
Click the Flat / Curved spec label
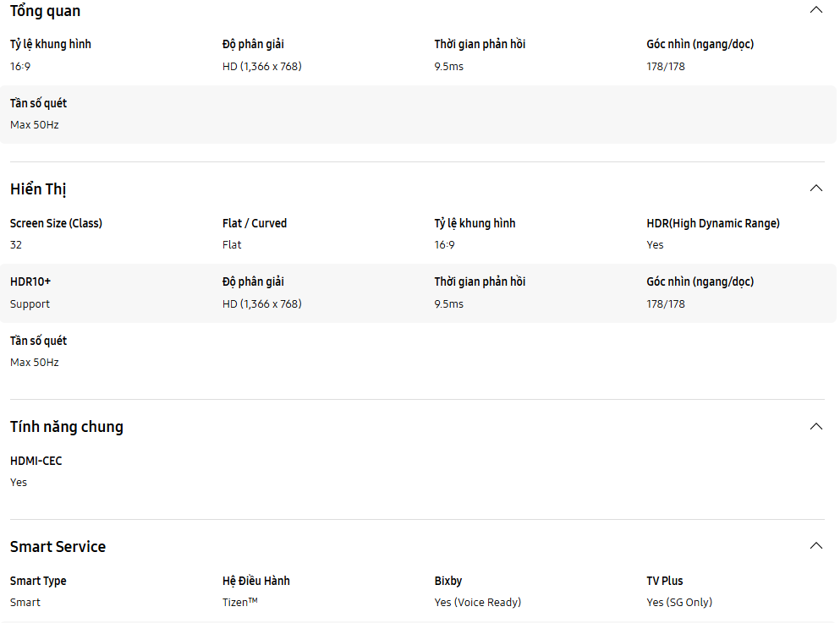(x=255, y=223)
